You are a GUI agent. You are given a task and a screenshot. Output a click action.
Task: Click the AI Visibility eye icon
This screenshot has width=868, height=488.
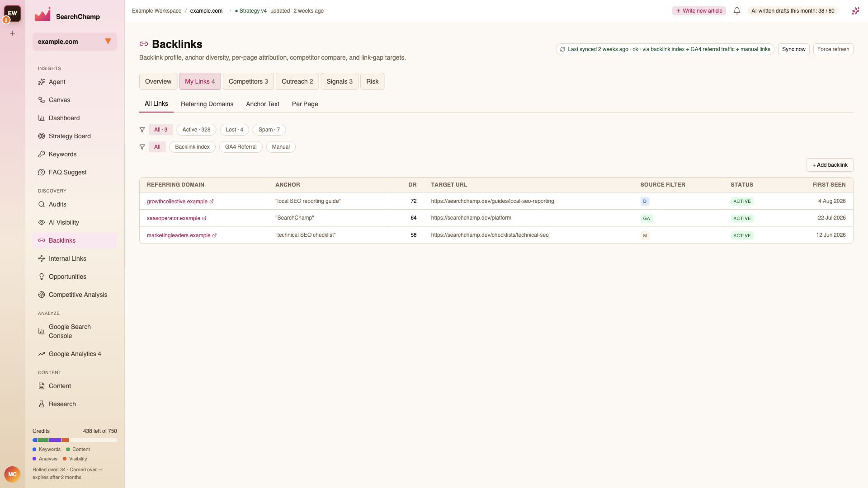point(42,222)
